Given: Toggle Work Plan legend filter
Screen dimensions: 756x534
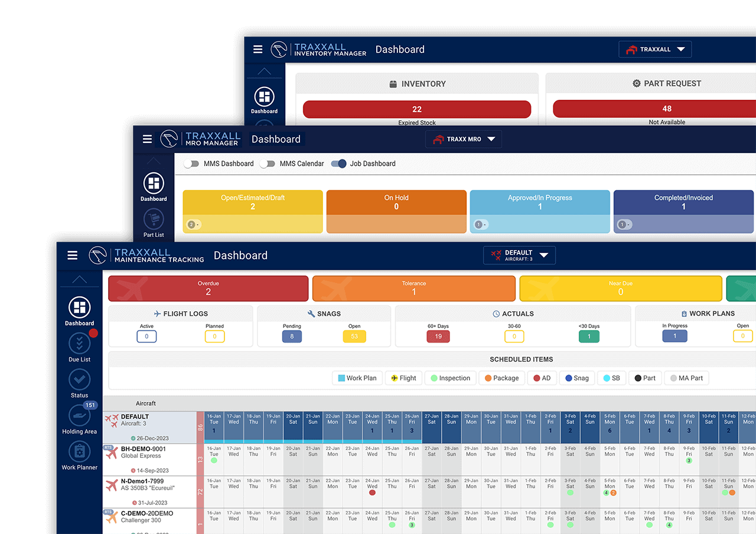Looking at the screenshot, I should tap(357, 378).
